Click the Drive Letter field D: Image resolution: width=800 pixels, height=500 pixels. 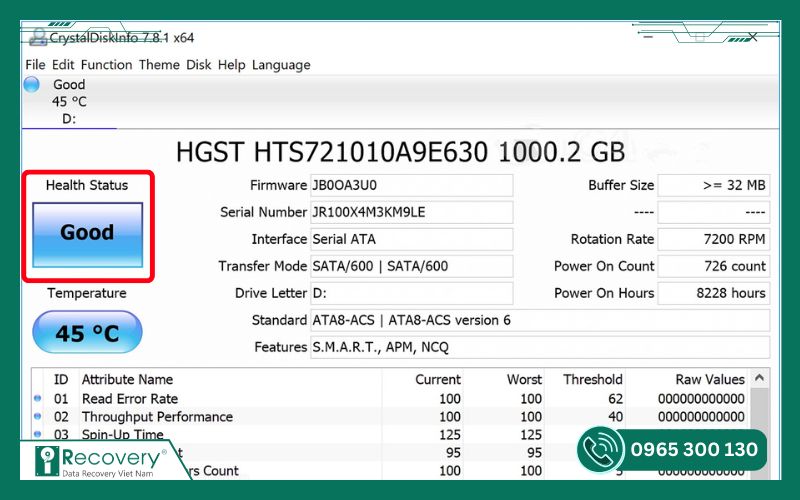411,293
